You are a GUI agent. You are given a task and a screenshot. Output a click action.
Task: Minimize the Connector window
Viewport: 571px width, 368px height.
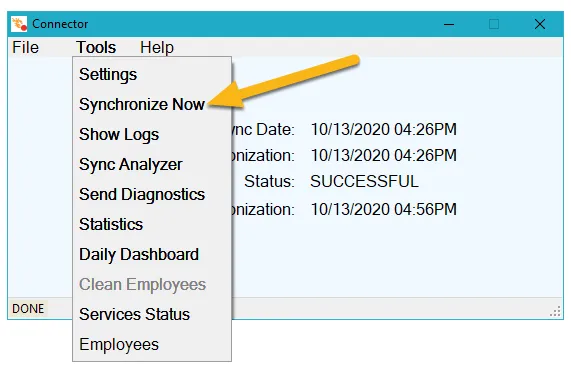(449, 24)
